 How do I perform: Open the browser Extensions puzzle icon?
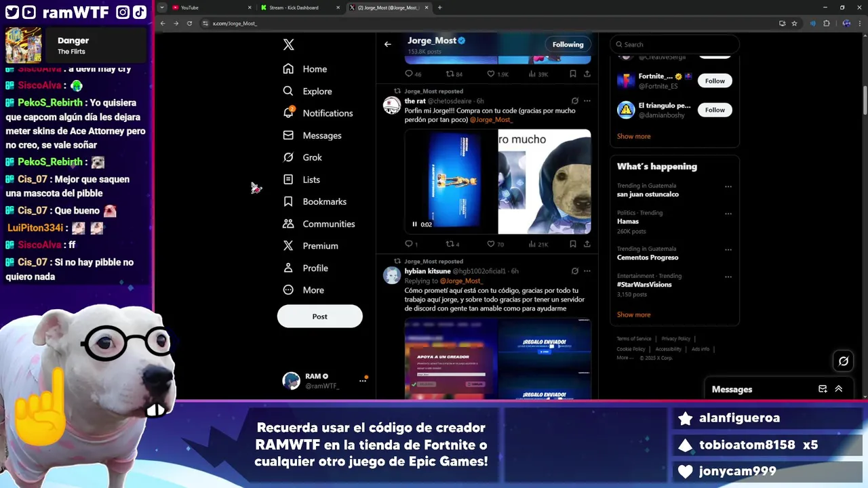[x=826, y=23]
